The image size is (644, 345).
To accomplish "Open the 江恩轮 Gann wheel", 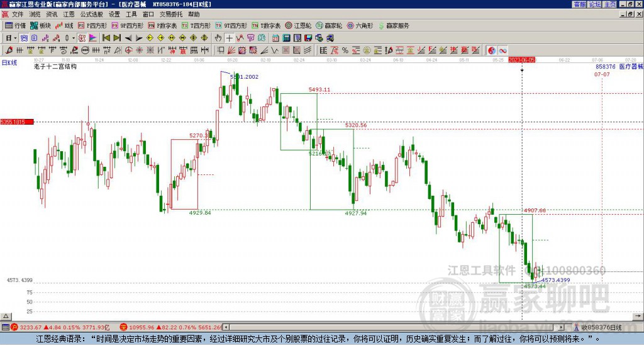I will click(299, 25).
